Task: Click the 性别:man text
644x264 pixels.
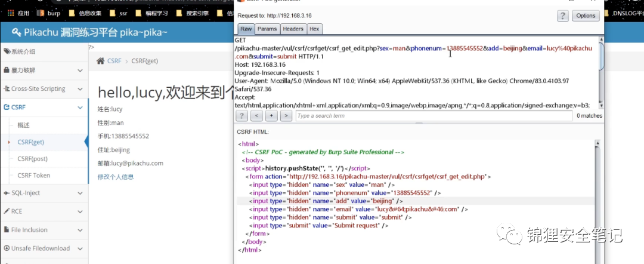Action: pos(110,122)
